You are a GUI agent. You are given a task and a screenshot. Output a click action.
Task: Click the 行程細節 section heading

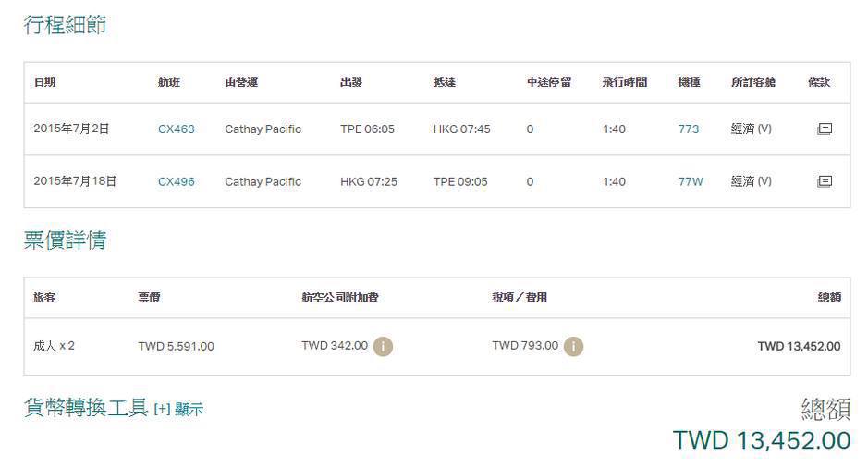[x=65, y=25]
